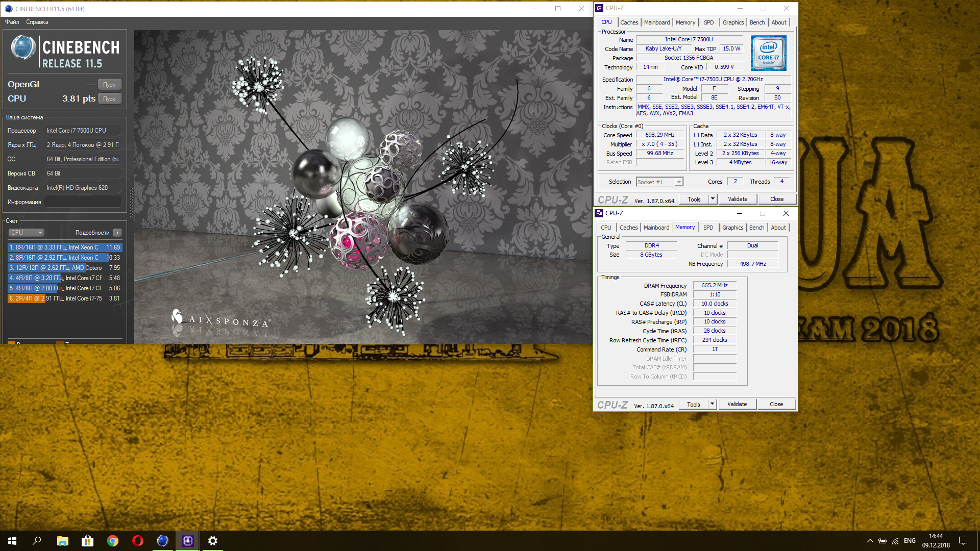
Task: Click Tools button in lower CPU-Z
Action: pyautogui.click(x=694, y=404)
